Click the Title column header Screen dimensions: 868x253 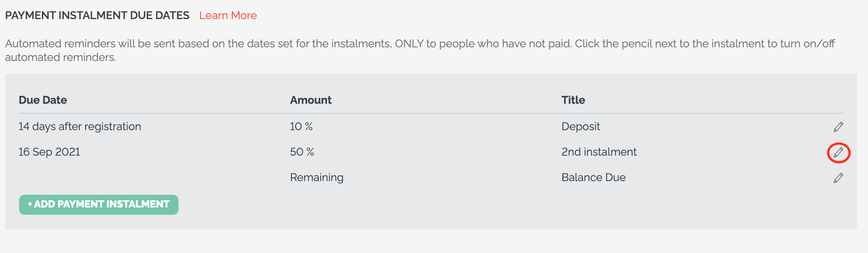point(573,100)
